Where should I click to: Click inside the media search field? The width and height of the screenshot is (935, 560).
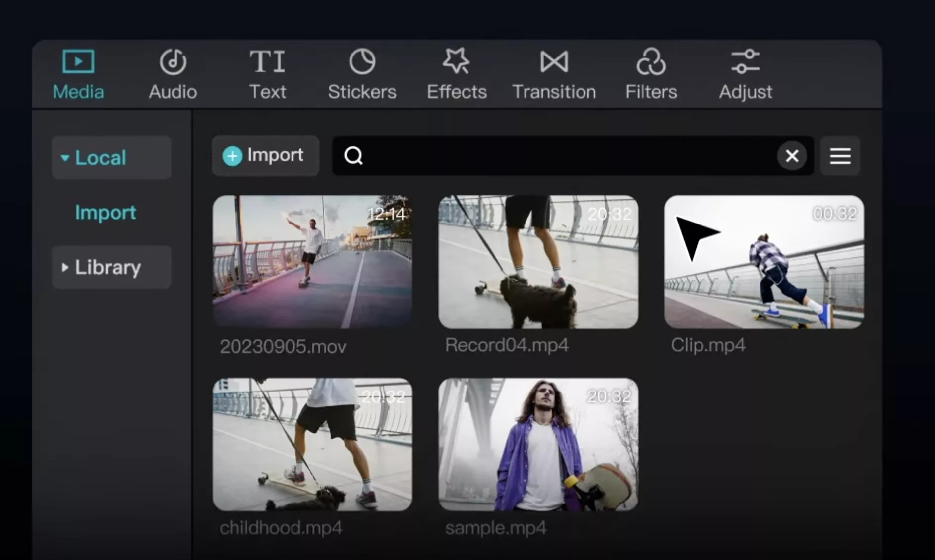(565, 156)
